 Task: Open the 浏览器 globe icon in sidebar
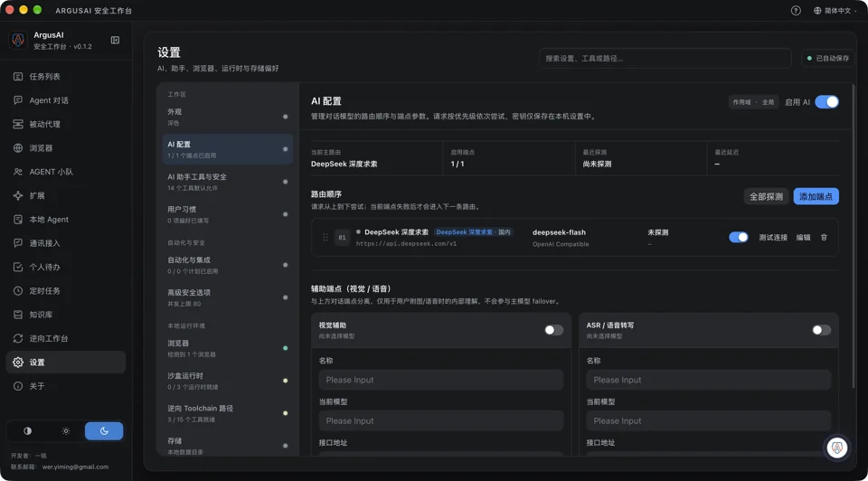[18, 147]
